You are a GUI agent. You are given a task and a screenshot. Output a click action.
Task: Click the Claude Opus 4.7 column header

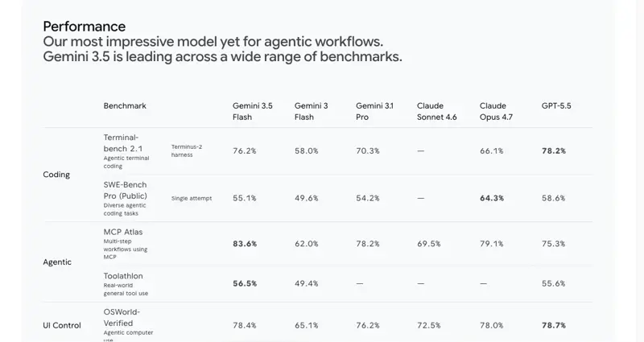(x=496, y=111)
